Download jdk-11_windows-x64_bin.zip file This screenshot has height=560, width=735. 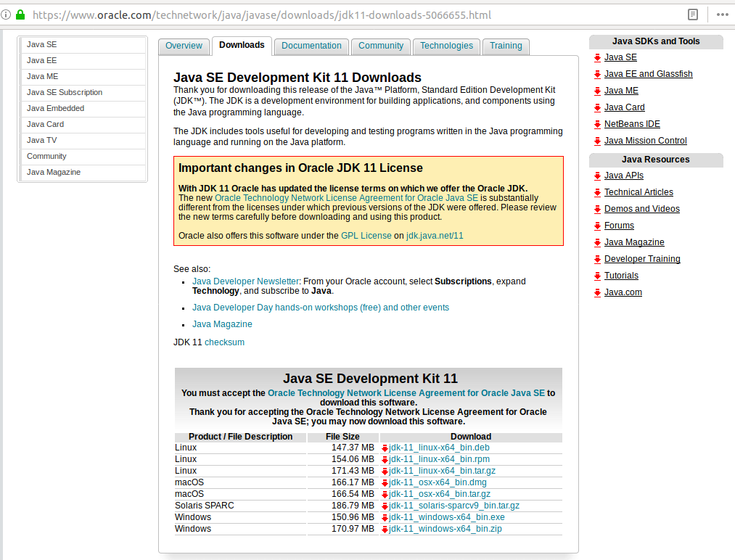(445, 529)
